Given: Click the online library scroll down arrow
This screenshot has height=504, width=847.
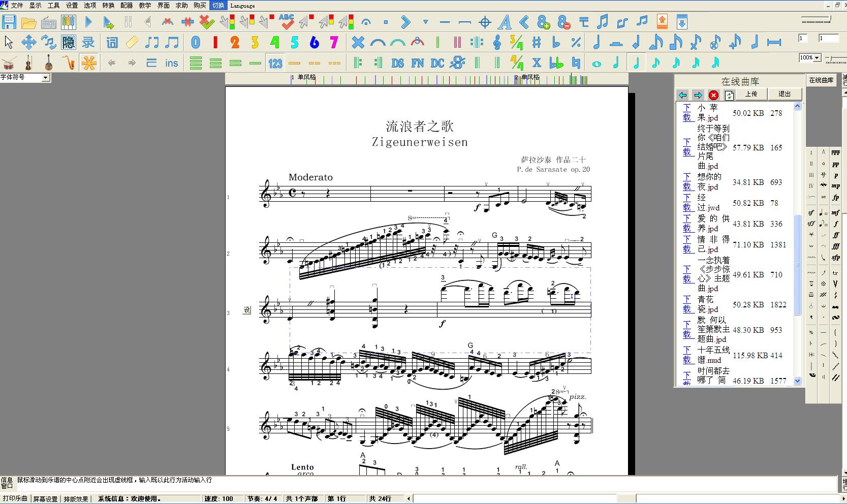Looking at the screenshot, I should click(x=797, y=381).
